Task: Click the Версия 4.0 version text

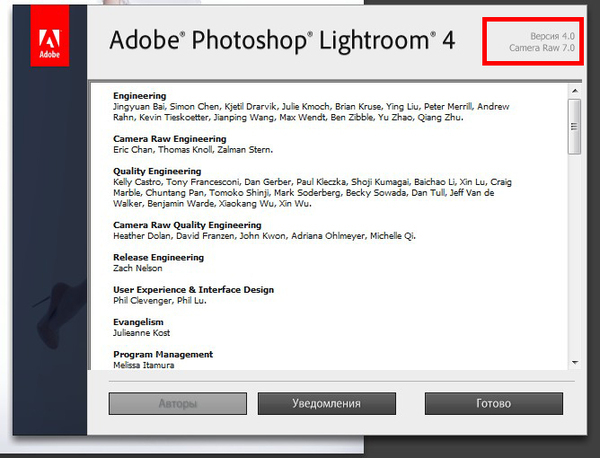Action: [x=552, y=36]
